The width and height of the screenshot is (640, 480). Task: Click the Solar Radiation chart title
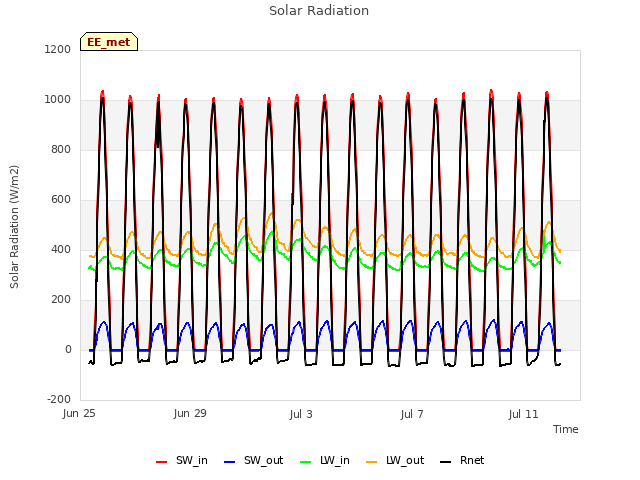coord(319,11)
